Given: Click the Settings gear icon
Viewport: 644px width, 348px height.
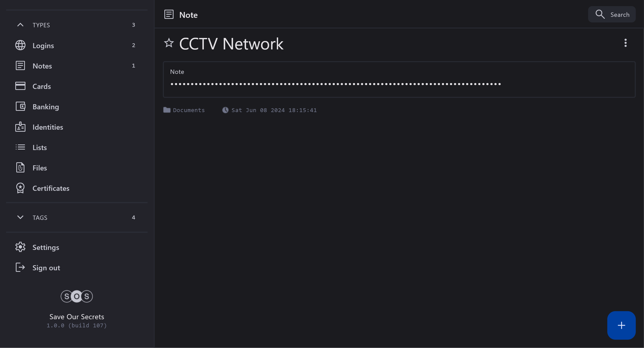Looking at the screenshot, I should 20,247.
